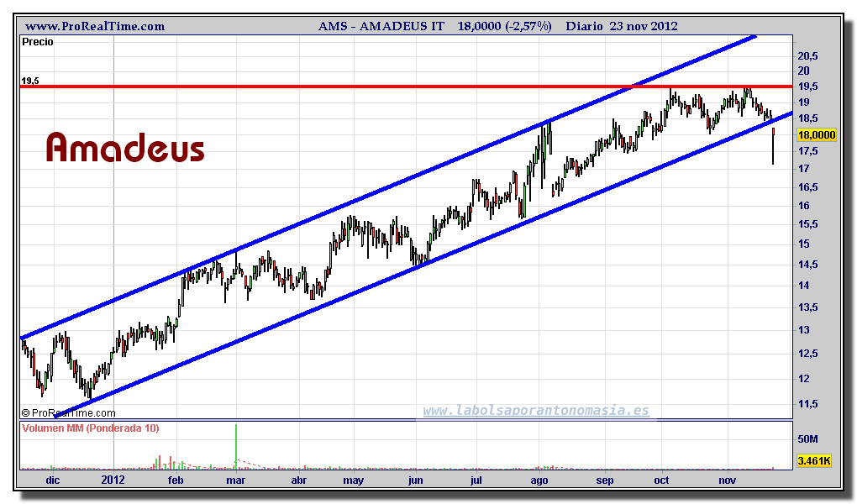857x504 pixels.
Task: Click the Amadeus logo text
Action: [125, 148]
